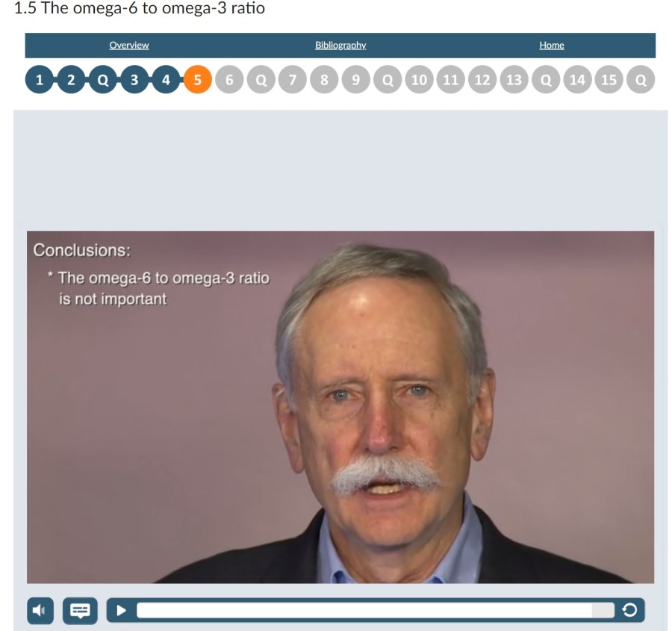Viewport: 672px width, 631px height.
Task: Click the replay circular arrow icon
Action: (629, 609)
